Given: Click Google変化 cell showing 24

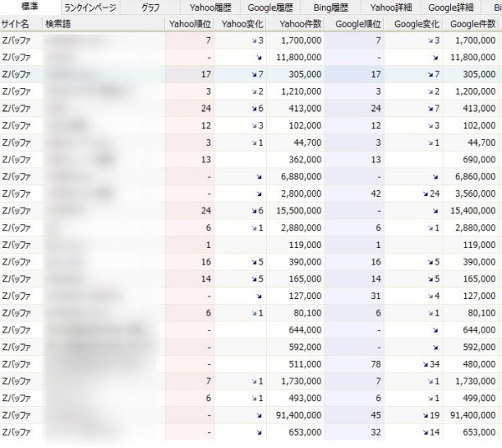Looking at the screenshot, I should pyautogui.click(x=413, y=193).
